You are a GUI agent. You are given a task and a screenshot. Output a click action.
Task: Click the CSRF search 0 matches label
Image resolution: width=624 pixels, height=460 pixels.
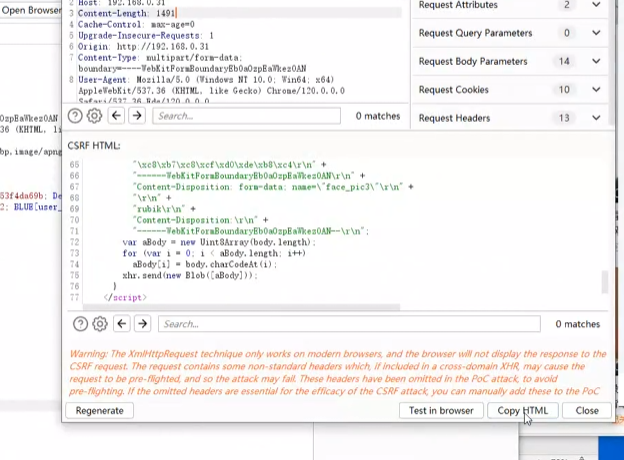pos(577,324)
